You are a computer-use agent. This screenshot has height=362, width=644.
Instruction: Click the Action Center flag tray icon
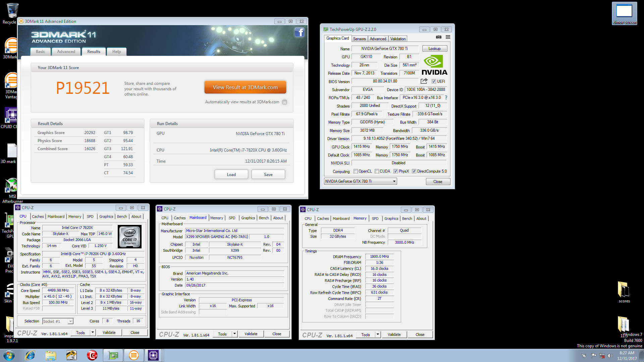(594, 356)
